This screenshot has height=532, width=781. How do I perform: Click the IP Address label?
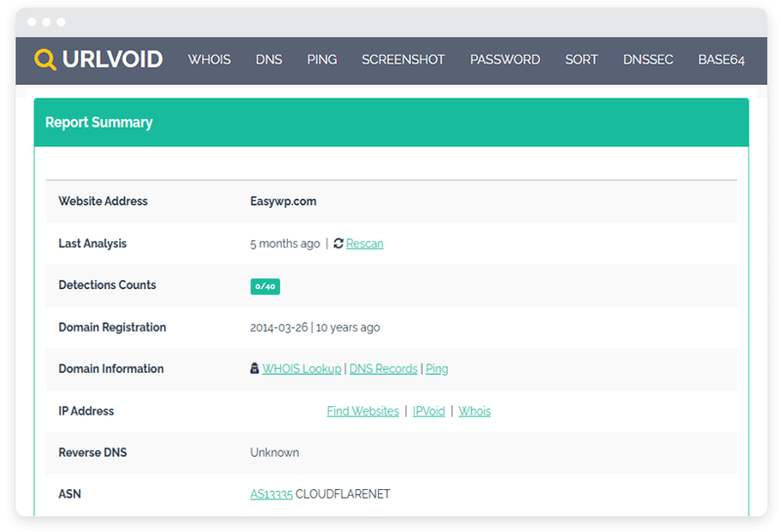point(86,411)
